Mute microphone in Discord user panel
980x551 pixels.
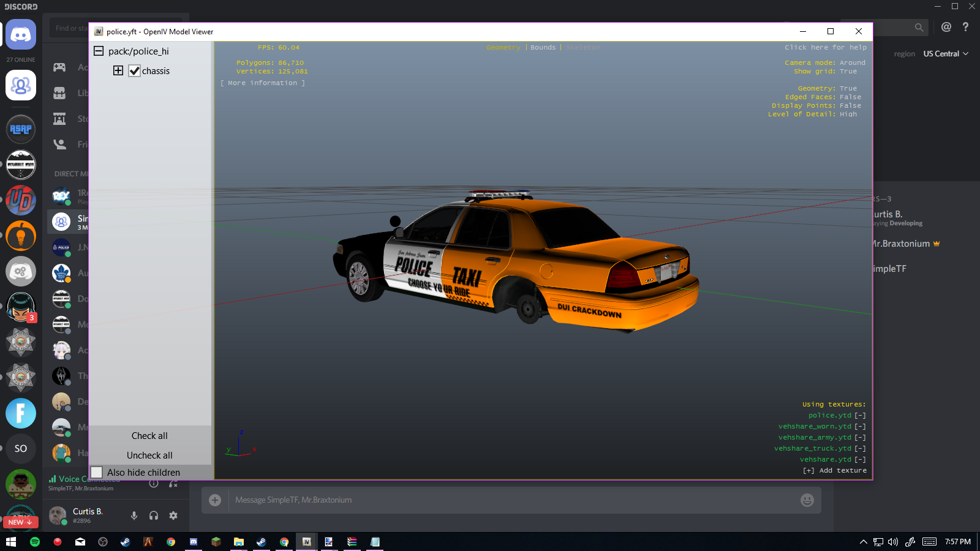(134, 515)
